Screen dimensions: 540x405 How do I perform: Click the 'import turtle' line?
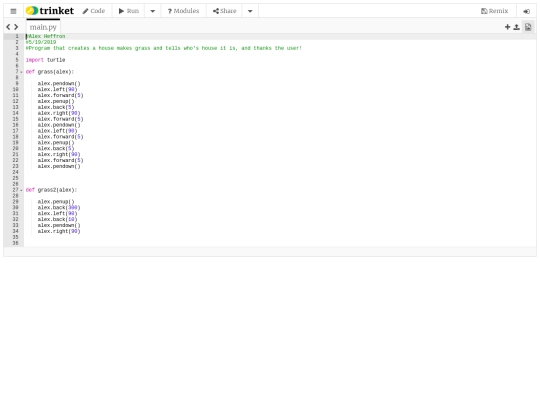pos(45,60)
